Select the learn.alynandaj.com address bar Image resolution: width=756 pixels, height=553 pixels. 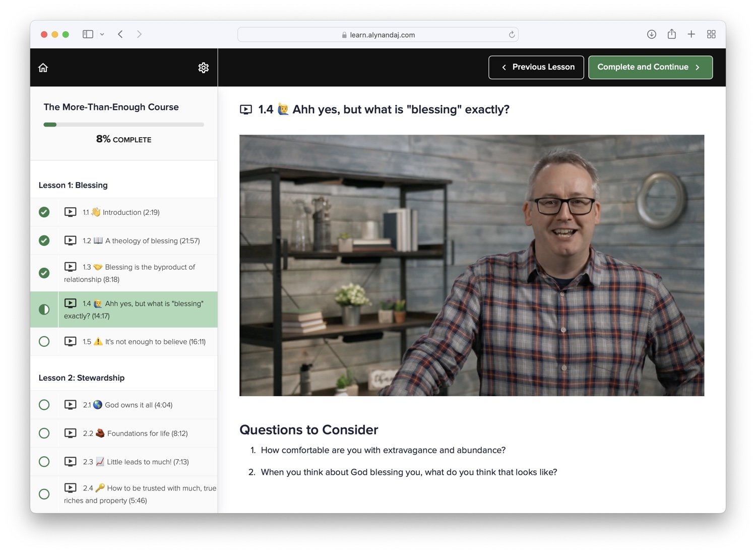coord(378,35)
